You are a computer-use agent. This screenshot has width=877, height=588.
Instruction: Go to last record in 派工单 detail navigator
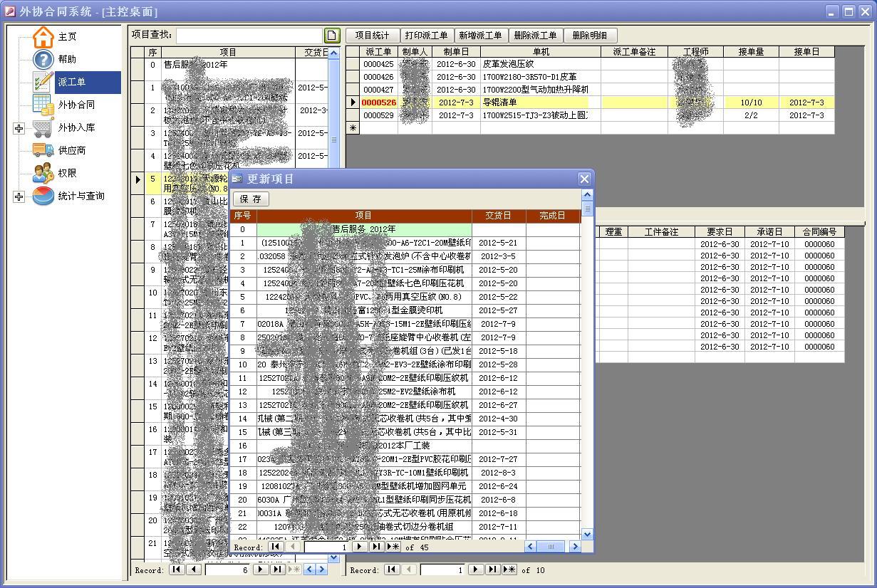[x=493, y=569]
